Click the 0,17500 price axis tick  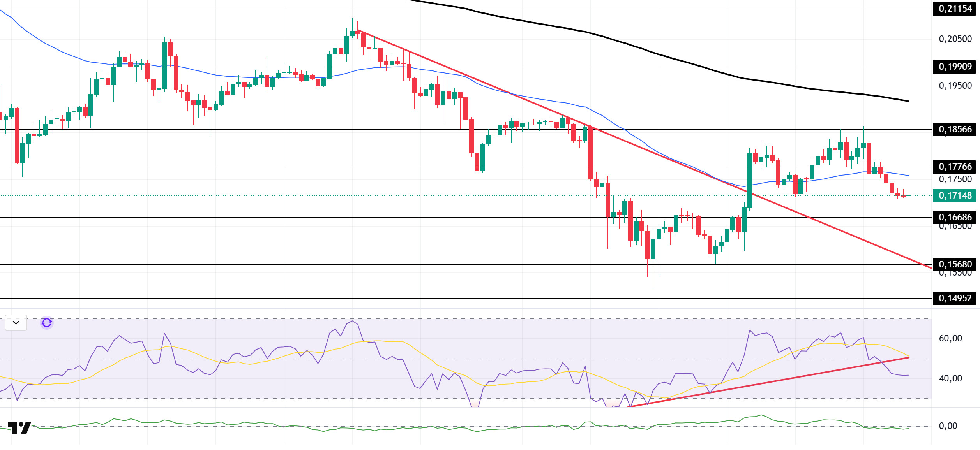(x=955, y=179)
